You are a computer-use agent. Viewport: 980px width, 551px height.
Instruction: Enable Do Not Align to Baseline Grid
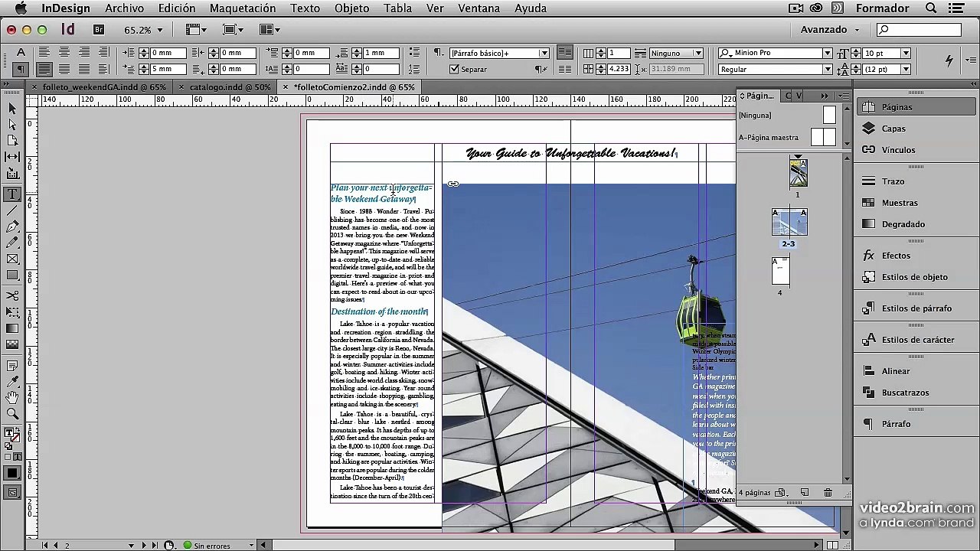(x=564, y=53)
